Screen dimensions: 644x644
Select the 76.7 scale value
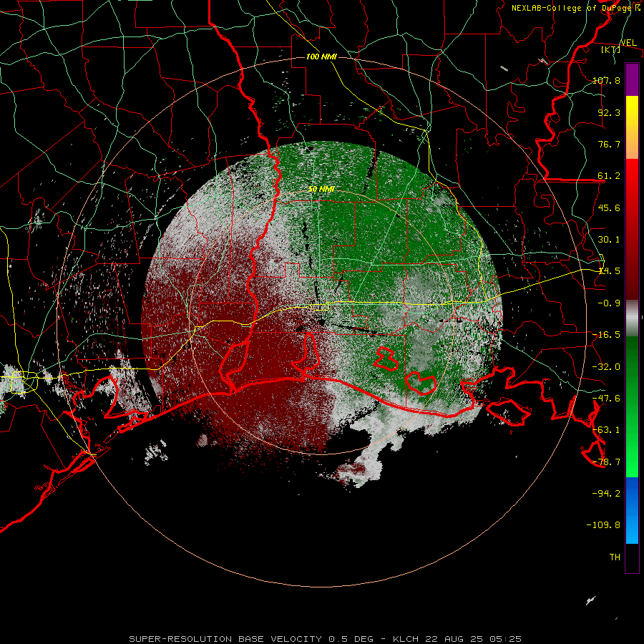pyautogui.click(x=609, y=144)
